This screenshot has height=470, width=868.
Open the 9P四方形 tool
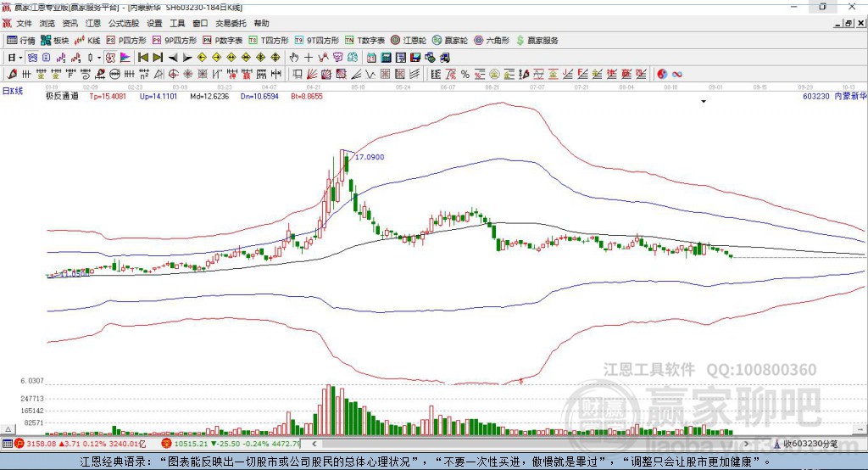click(x=175, y=41)
